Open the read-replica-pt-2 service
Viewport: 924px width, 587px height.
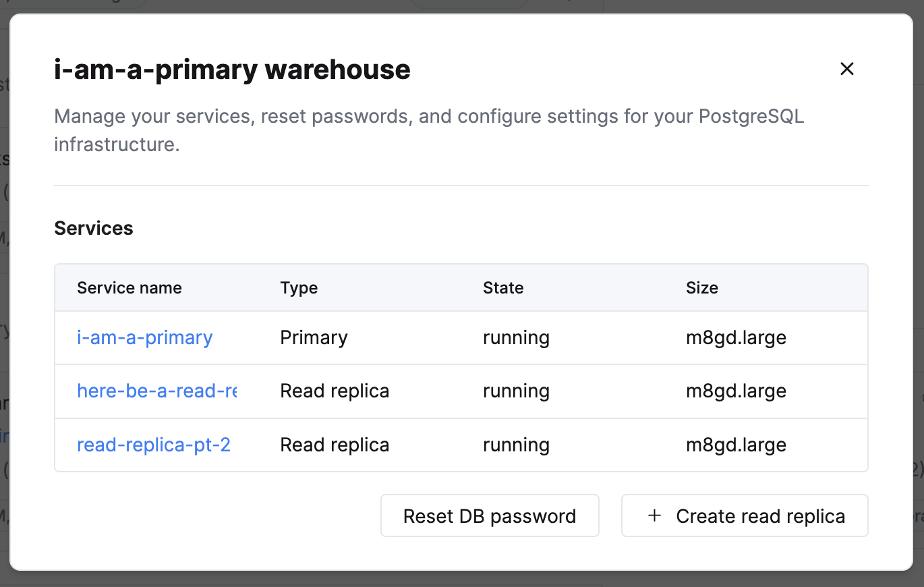153,445
